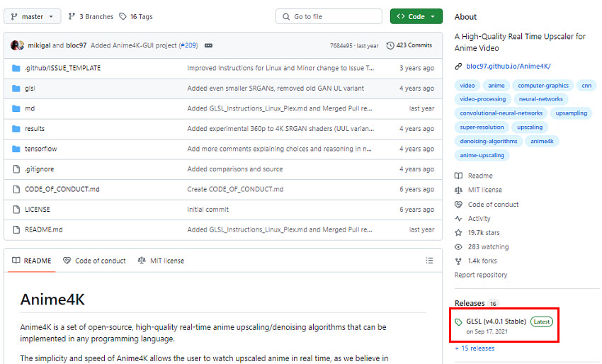The height and width of the screenshot is (364, 602).
Task: Open commit 'Added even smaller SRGANs' message
Action: pyautogui.click(x=276, y=89)
